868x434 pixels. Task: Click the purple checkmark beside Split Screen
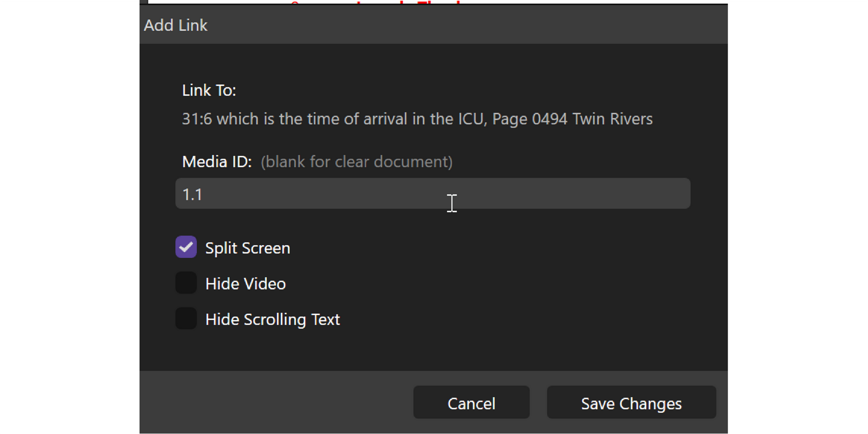pos(186,247)
